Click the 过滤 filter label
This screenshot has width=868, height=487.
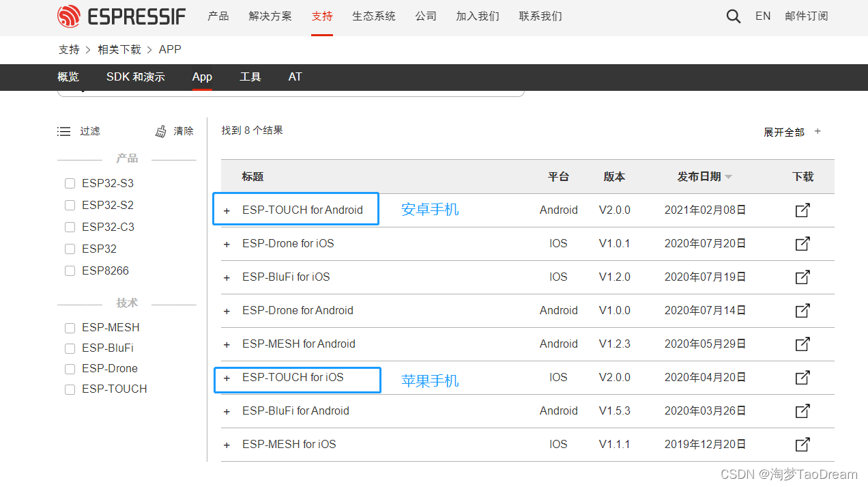pos(90,131)
